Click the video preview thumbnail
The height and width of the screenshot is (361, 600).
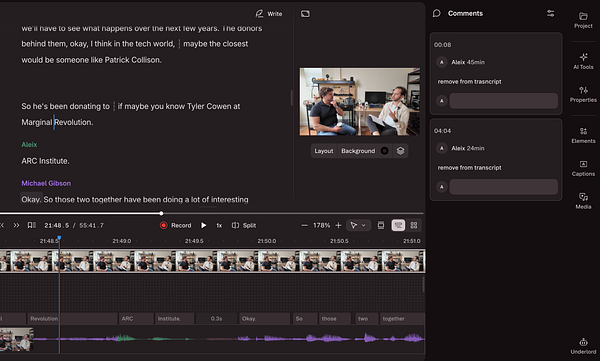(x=359, y=102)
